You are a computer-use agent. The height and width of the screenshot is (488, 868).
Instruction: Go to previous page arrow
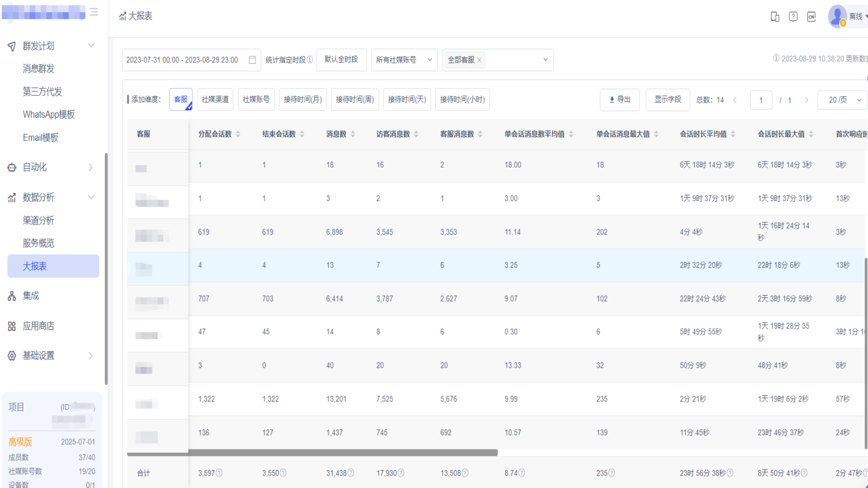tap(735, 100)
